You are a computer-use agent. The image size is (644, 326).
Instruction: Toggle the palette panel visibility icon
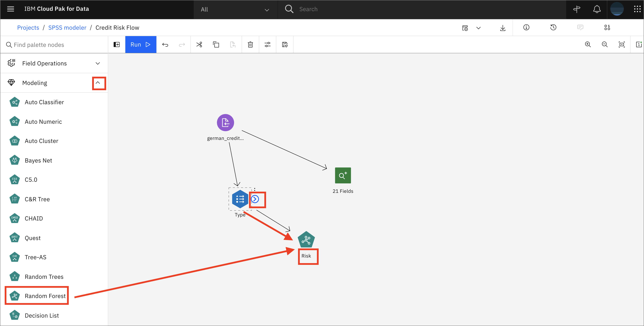116,45
